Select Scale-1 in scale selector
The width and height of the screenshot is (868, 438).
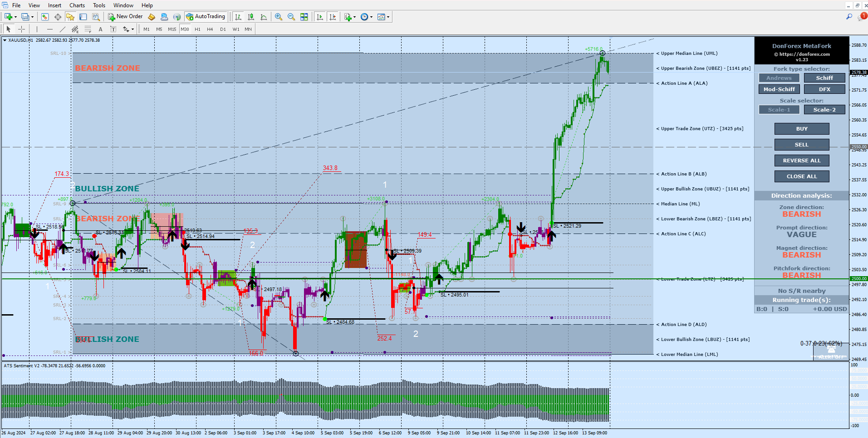pyautogui.click(x=779, y=110)
